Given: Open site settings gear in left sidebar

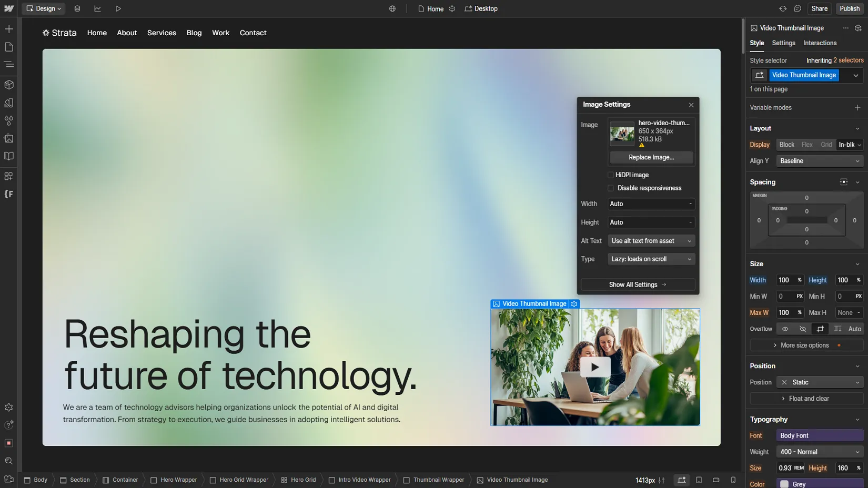Looking at the screenshot, I should tap(9, 408).
